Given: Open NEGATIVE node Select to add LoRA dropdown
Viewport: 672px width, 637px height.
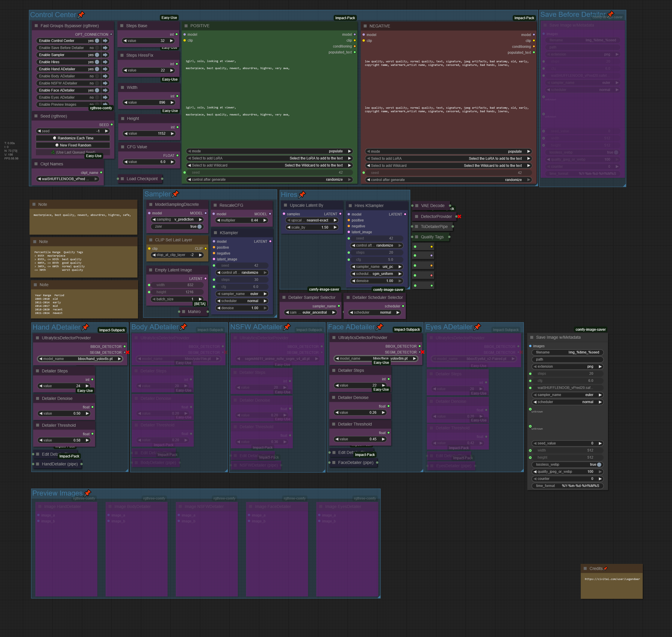Looking at the screenshot, I should point(448,159).
